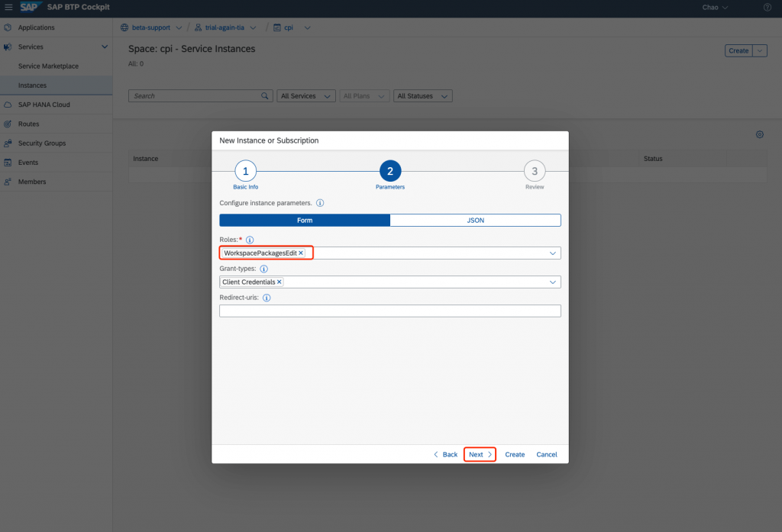The height and width of the screenshot is (532, 782).
Task: Open the Chao user menu
Action: (715, 8)
